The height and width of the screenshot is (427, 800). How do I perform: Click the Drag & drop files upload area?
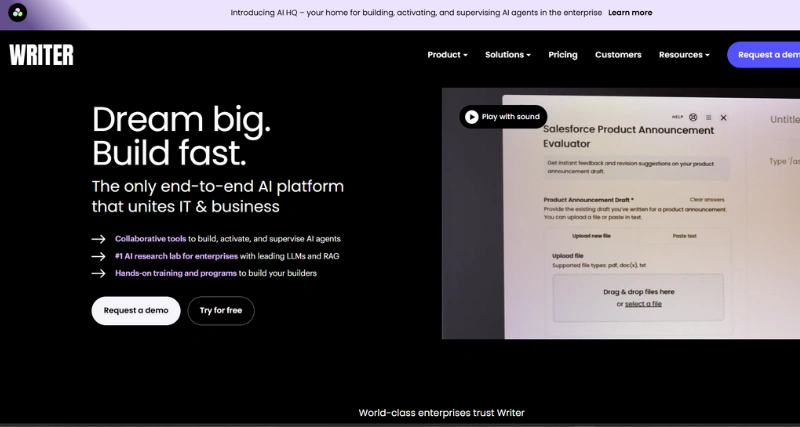tap(638, 297)
